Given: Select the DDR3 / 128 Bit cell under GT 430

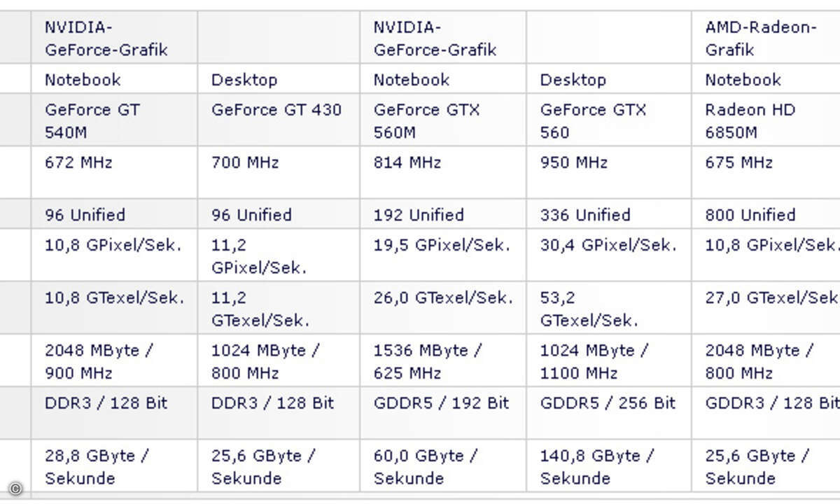Looking at the screenshot, I should click(x=279, y=412).
